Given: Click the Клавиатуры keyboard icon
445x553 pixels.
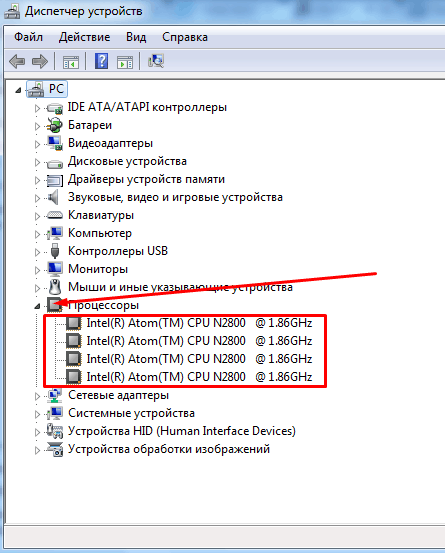Looking at the screenshot, I should coord(55,215).
